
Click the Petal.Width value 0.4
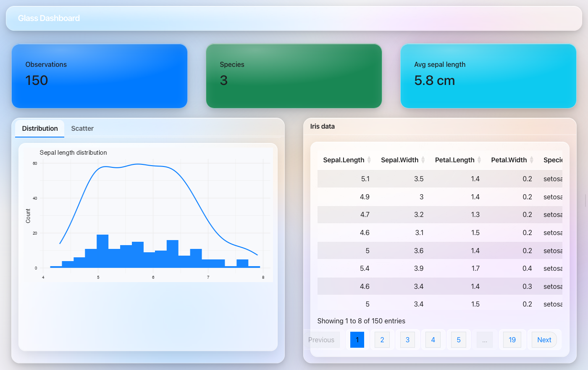(x=527, y=268)
